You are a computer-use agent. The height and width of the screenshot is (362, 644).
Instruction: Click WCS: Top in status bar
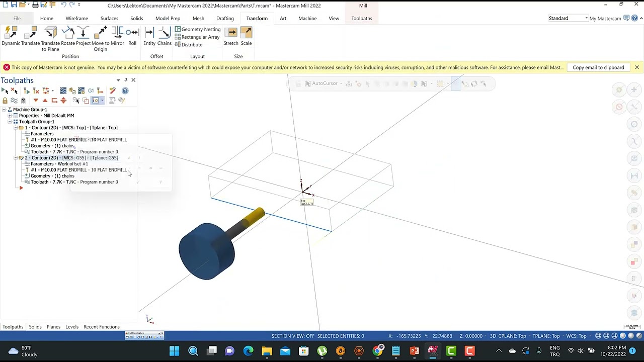click(x=576, y=336)
